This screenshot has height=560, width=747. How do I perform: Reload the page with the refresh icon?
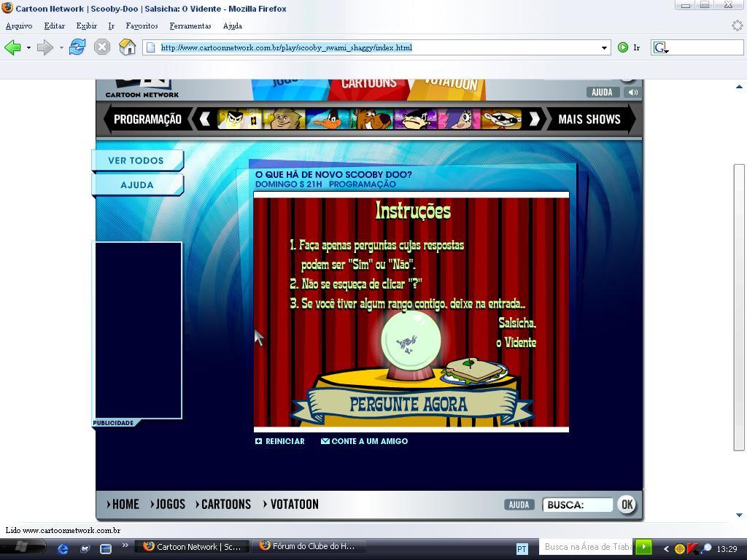[77, 47]
